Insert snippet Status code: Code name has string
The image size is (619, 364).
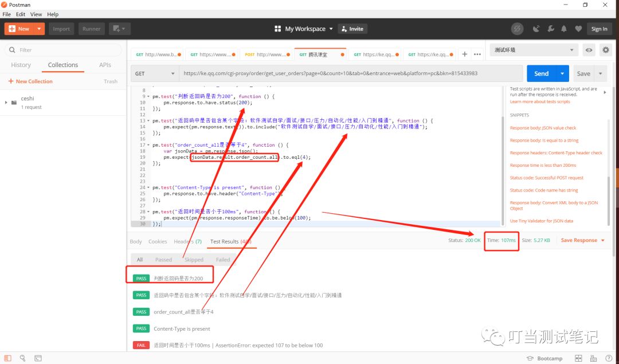(543, 190)
